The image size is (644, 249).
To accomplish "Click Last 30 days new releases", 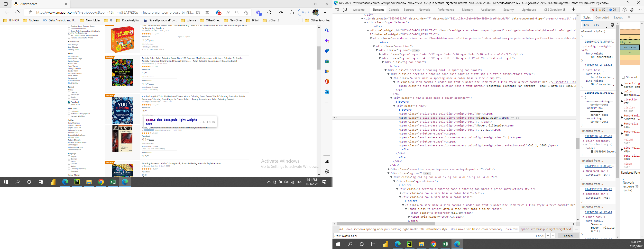I will point(73,44).
